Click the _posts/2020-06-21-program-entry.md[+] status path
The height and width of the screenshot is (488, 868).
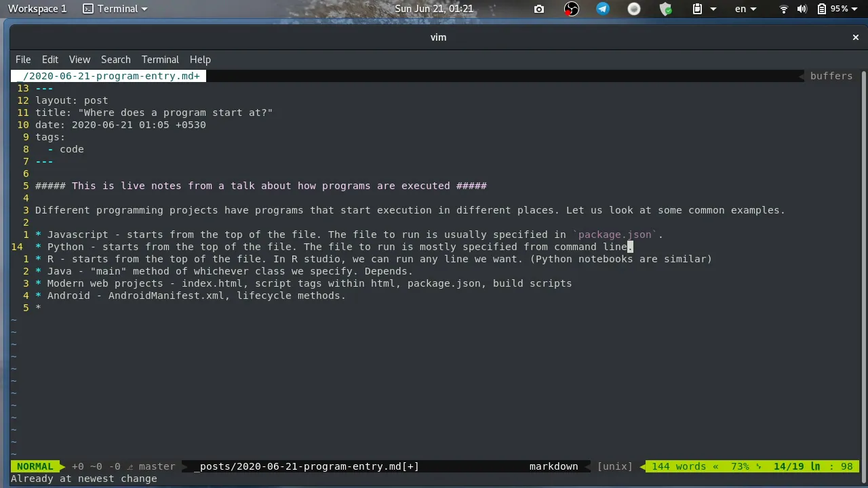pyautogui.click(x=306, y=466)
